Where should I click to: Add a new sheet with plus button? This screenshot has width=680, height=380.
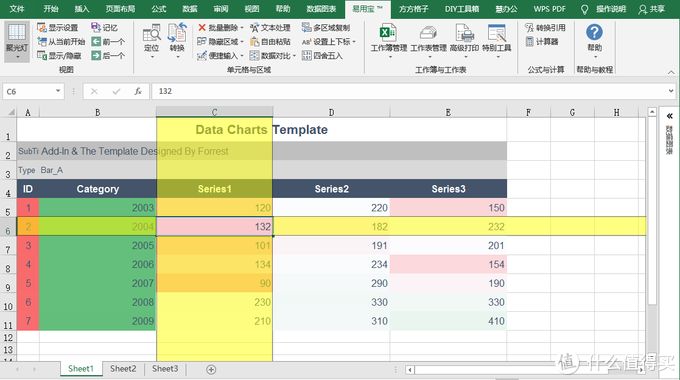(211, 370)
